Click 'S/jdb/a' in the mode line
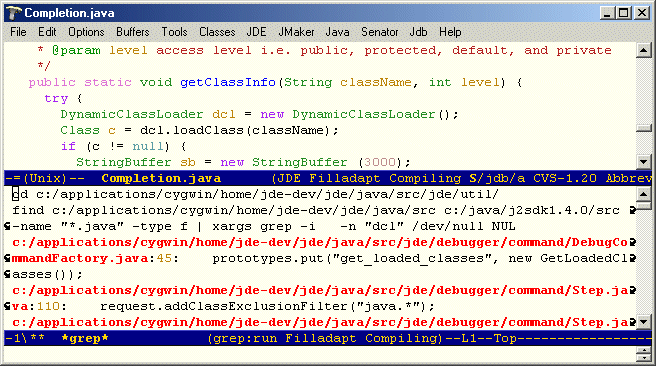Screen dimensions: 656x366 (497, 179)
